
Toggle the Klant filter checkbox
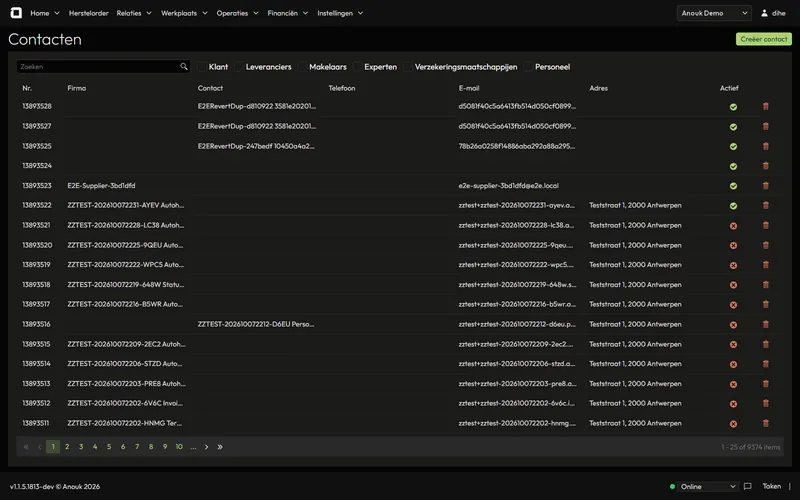[x=202, y=67]
